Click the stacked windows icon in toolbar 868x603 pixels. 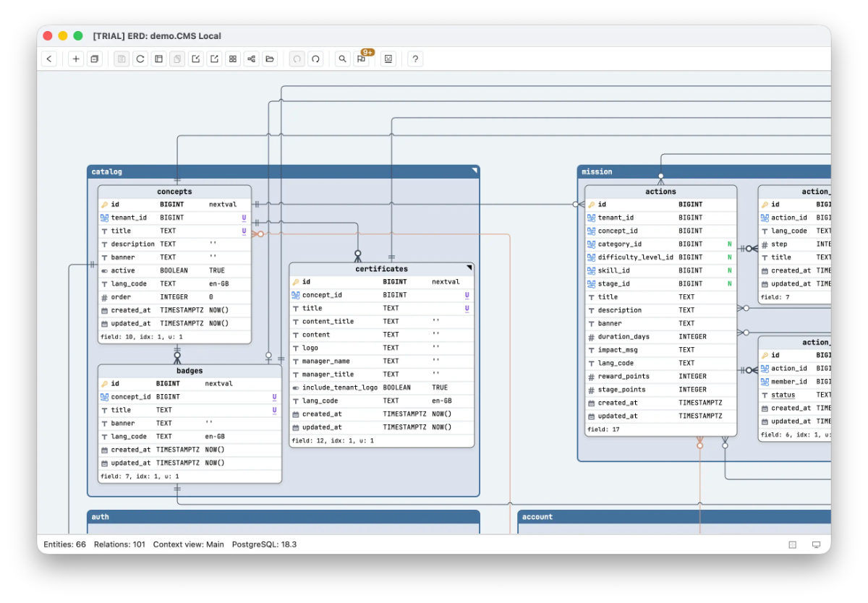click(94, 59)
